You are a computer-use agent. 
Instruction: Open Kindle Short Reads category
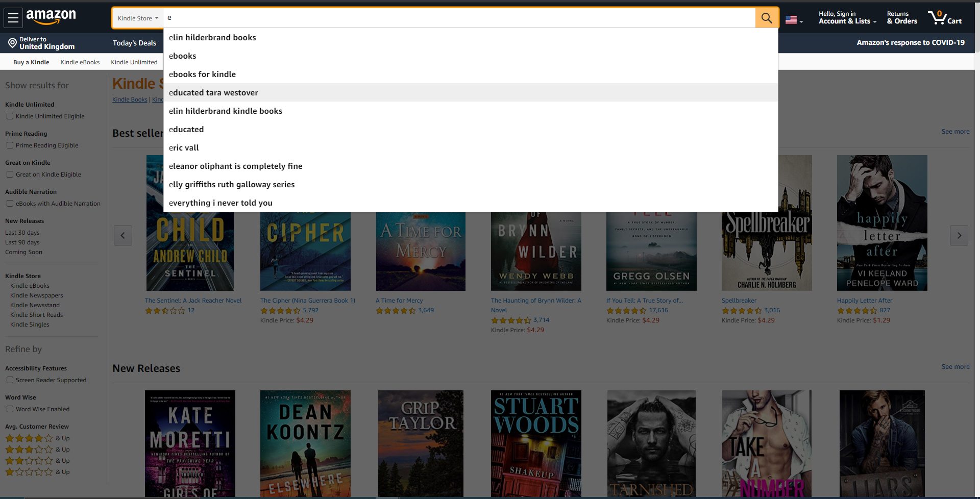(x=37, y=315)
